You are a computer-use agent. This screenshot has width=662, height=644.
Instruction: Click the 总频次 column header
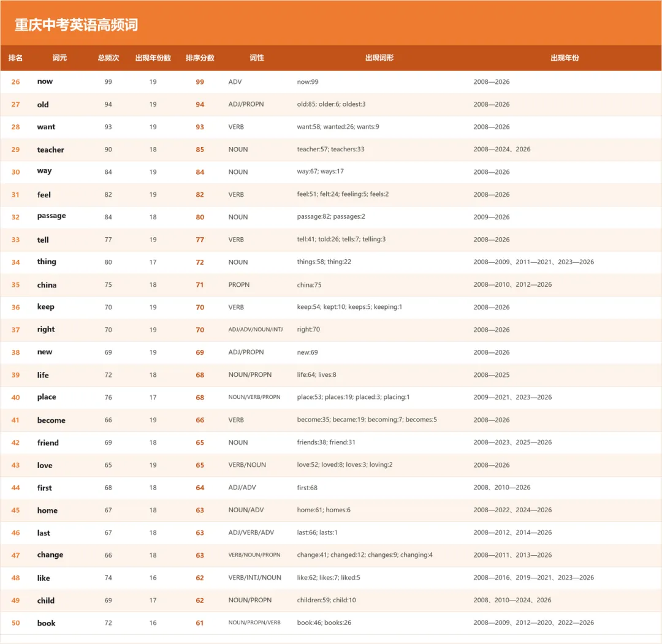pyautogui.click(x=108, y=58)
